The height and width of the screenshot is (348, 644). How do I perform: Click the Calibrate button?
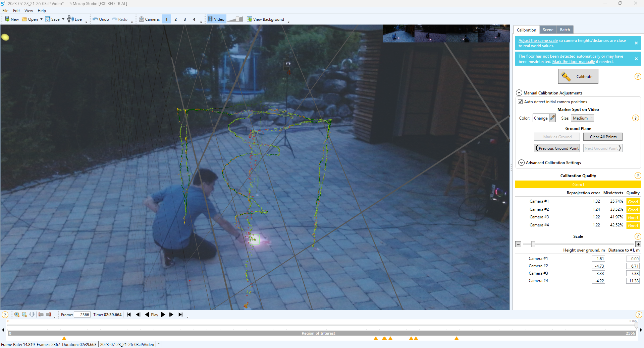tap(578, 77)
